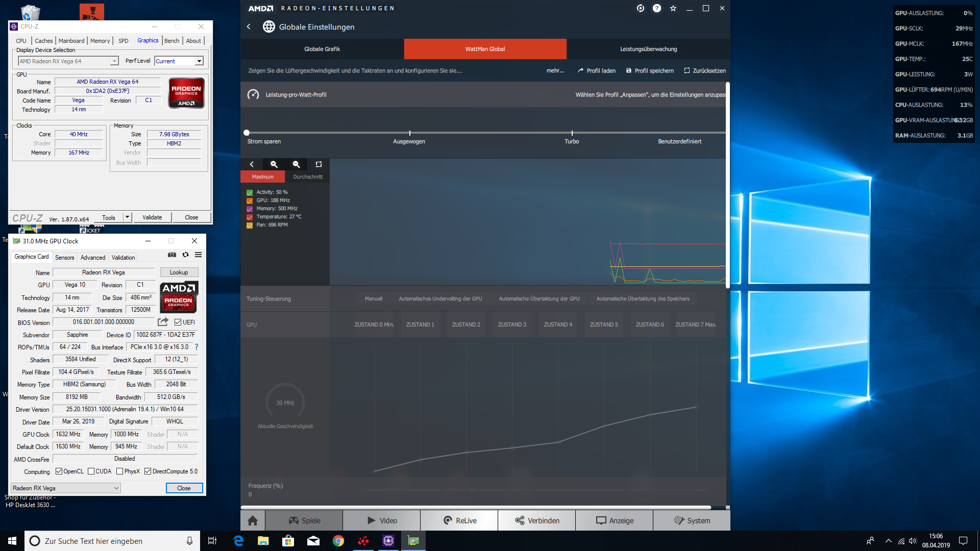Click the Close button in GPU-Z
This screenshot has width=980, height=551.
184,488
